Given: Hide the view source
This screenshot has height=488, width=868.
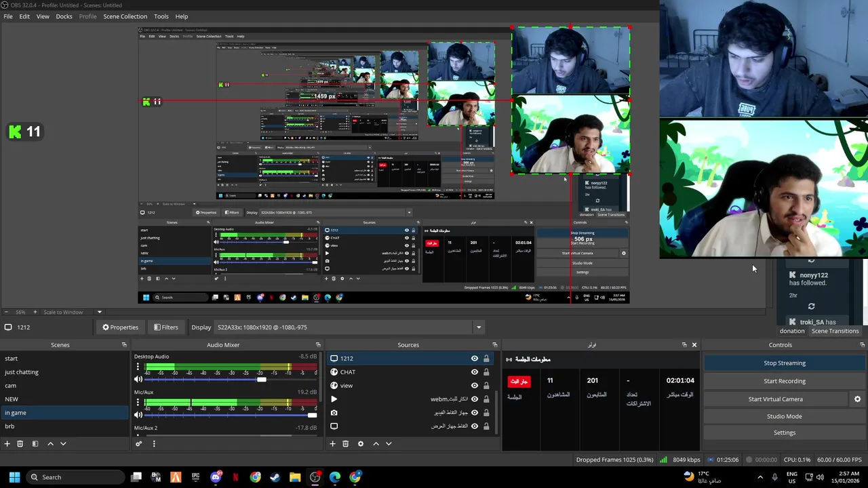Looking at the screenshot, I should tap(475, 386).
